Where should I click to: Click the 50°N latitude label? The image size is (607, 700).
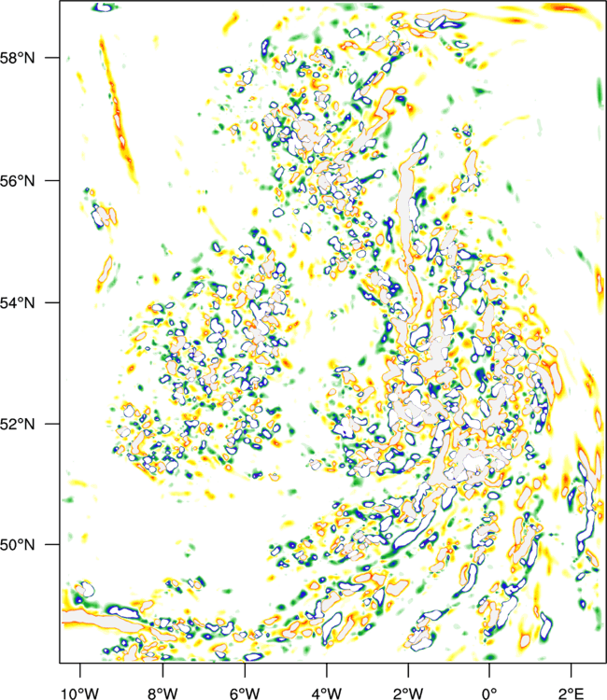[17, 545]
